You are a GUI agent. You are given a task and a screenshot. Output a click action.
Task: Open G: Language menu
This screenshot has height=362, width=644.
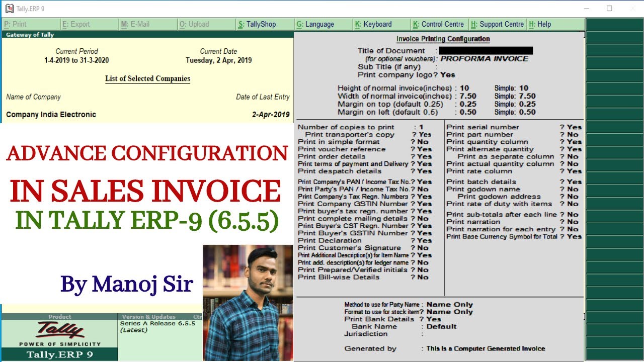[323, 24]
